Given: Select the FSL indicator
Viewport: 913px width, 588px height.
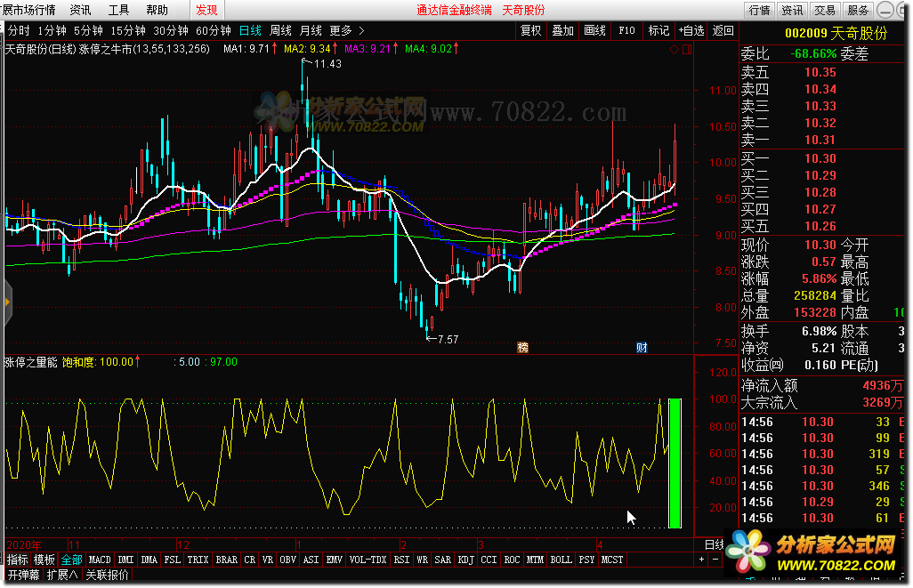Looking at the screenshot, I should pos(173,560).
